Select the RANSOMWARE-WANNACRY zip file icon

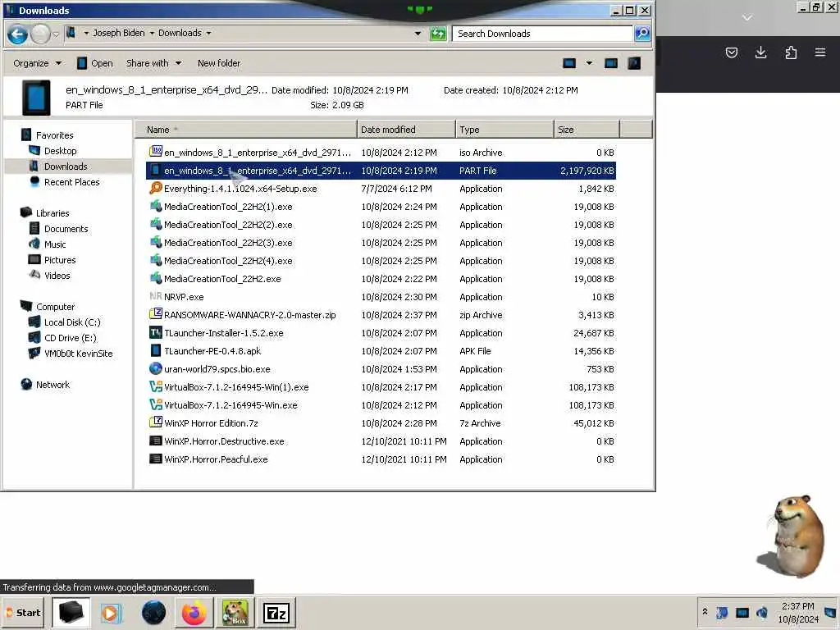pyautogui.click(x=155, y=314)
